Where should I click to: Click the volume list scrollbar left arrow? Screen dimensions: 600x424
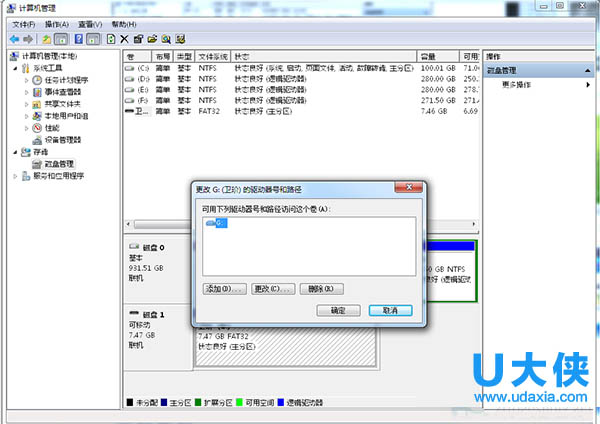(x=129, y=224)
